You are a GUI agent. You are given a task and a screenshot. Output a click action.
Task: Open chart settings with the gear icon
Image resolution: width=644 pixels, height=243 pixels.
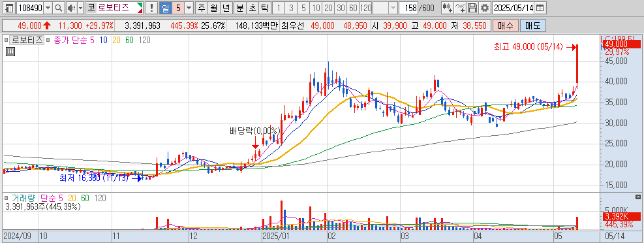point(485,7)
